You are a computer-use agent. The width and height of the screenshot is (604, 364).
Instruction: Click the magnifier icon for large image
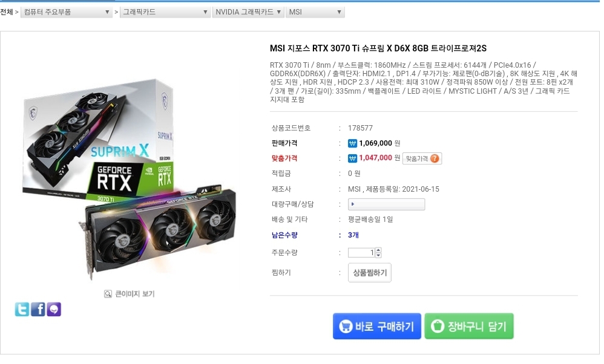point(108,294)
